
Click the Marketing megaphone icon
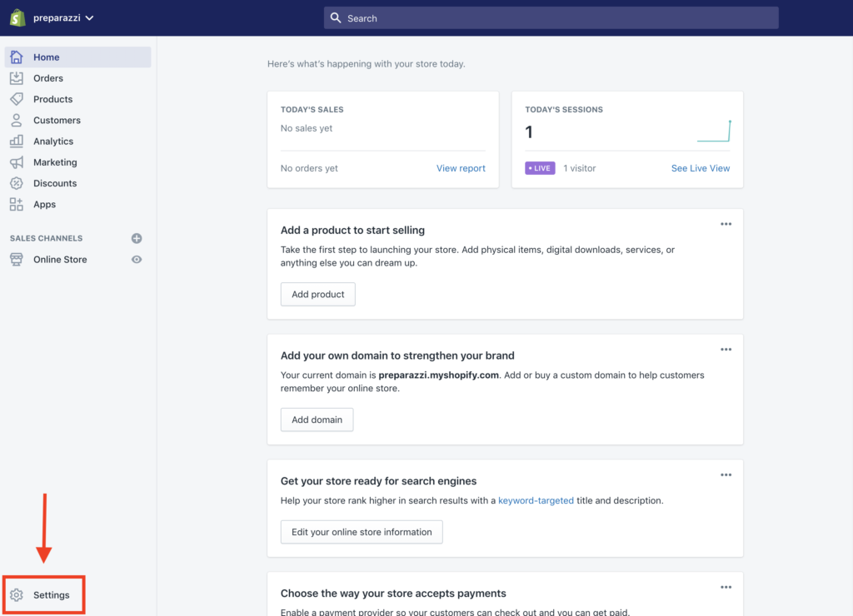(17, 162)
